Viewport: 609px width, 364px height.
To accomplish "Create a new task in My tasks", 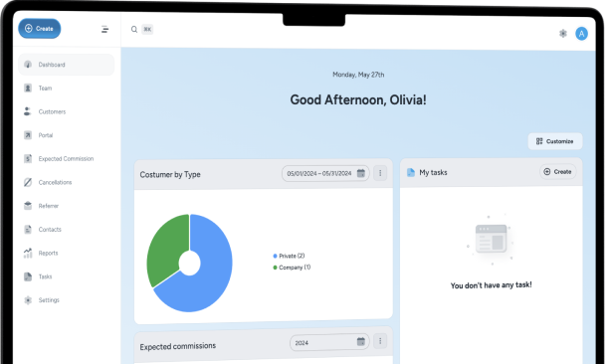I will click(557, 171).
